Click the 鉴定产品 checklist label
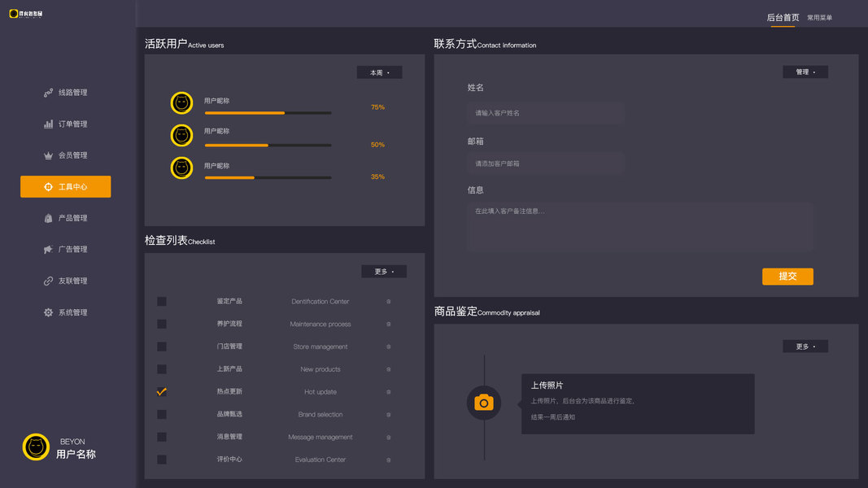The image size is (868, 488). coord(229,302)
